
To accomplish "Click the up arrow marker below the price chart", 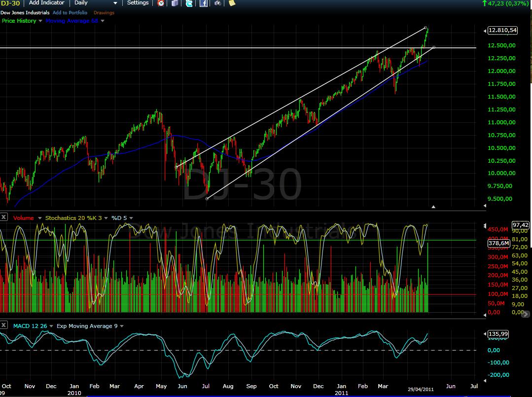I will click(433, 206).
